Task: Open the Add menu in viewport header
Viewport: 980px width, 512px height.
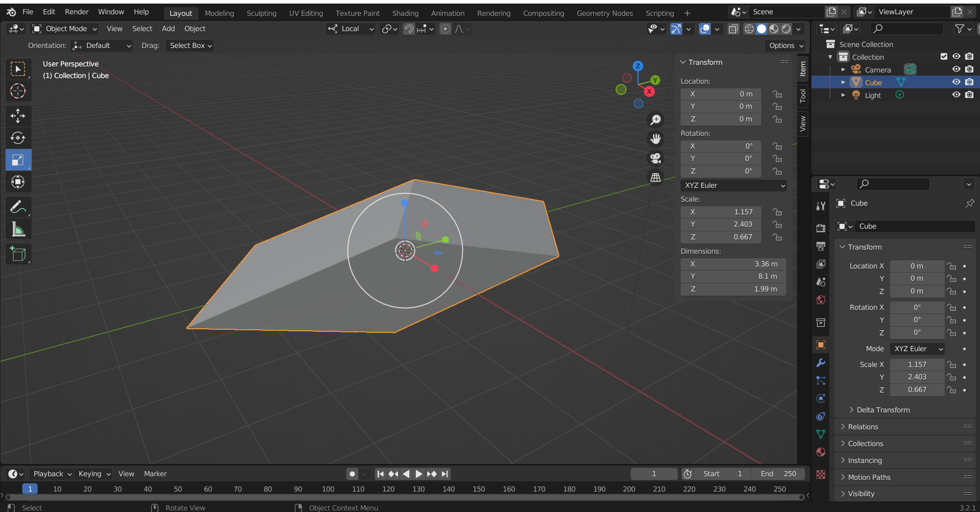Action: point(168,29)
